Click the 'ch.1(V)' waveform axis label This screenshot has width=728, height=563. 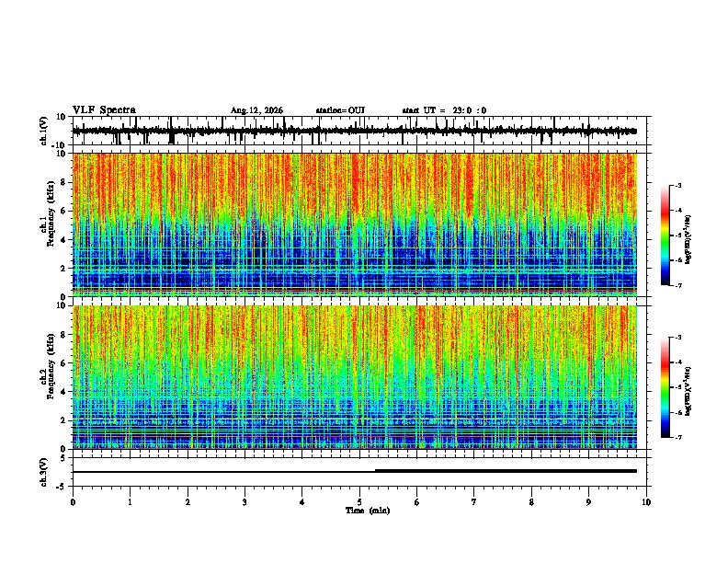pos(44,131)
